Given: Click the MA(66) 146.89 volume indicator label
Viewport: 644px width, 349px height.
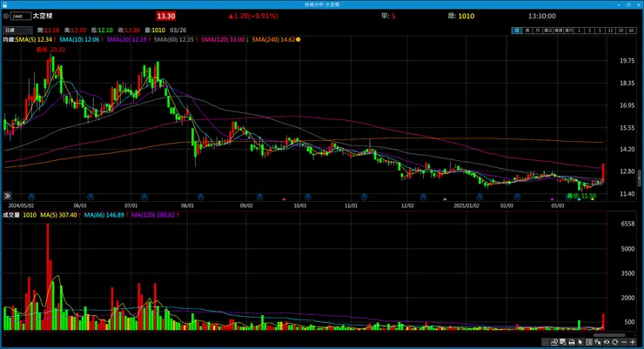Looking at the screenshot, I should pos(106,215).
